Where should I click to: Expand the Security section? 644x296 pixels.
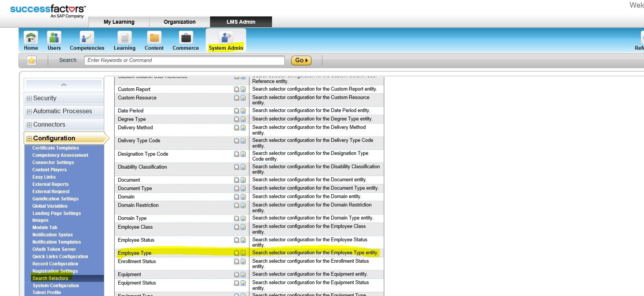(29, 99)
